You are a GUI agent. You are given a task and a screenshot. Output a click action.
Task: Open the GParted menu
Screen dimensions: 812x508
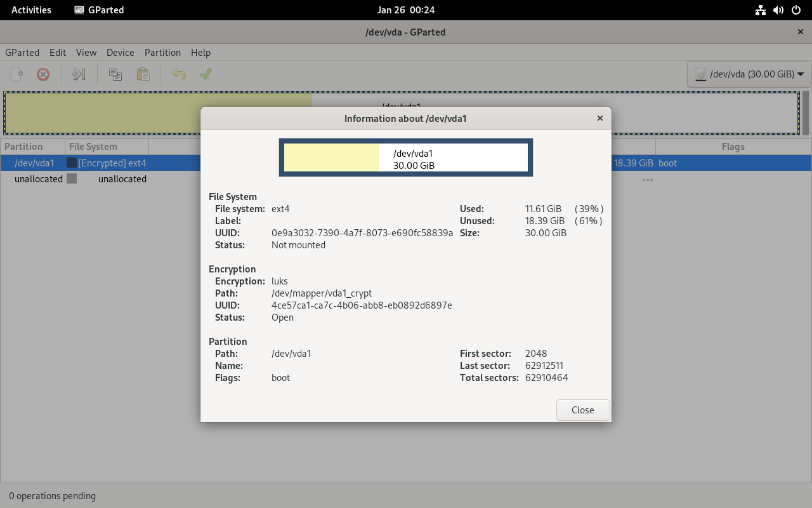(22, 53)
